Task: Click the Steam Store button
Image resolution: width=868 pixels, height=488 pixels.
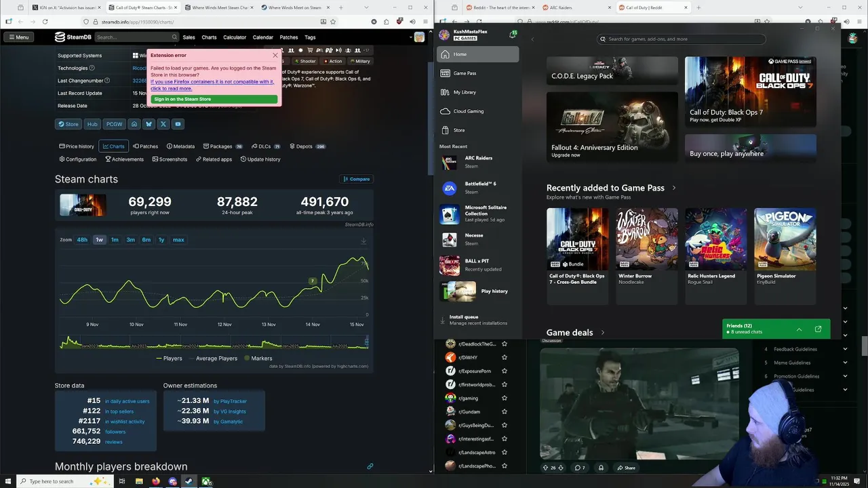Action: coord(68,124)
